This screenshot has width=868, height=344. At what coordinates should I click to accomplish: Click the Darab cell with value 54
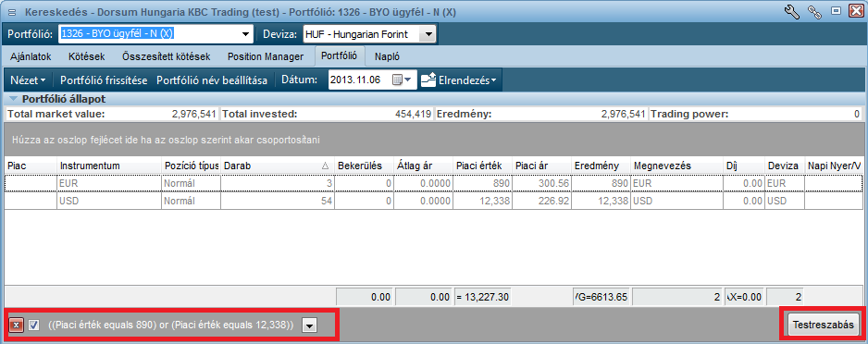click(x=278, y=201)
